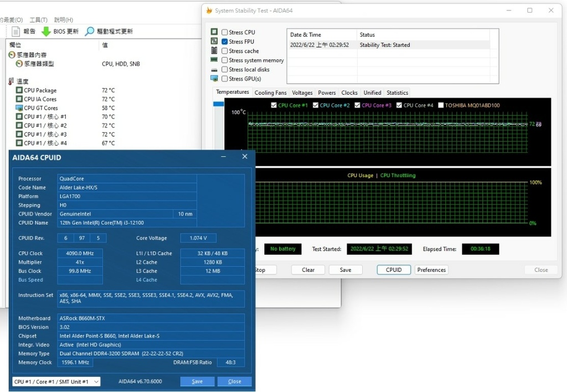Uncheck the Stress FPU checkbox
The width and height of the screenshot is (567, 392).
[x=225, y=42]
